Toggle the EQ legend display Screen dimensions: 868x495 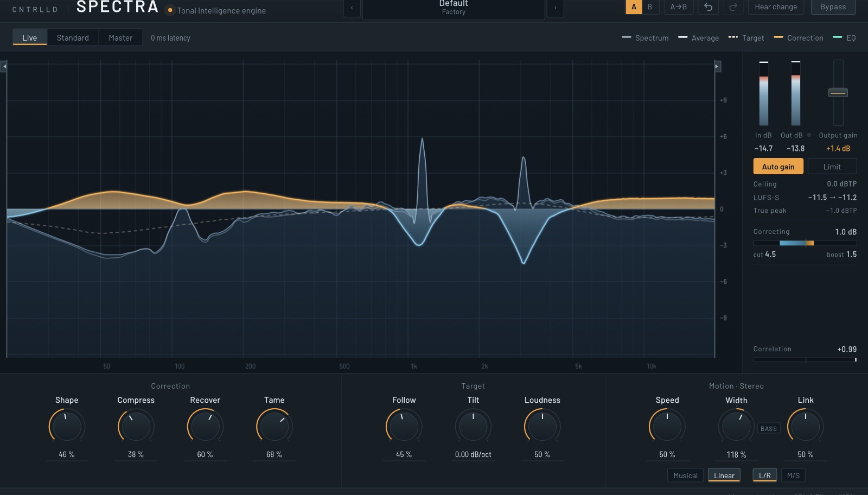(x=844, y=38)
